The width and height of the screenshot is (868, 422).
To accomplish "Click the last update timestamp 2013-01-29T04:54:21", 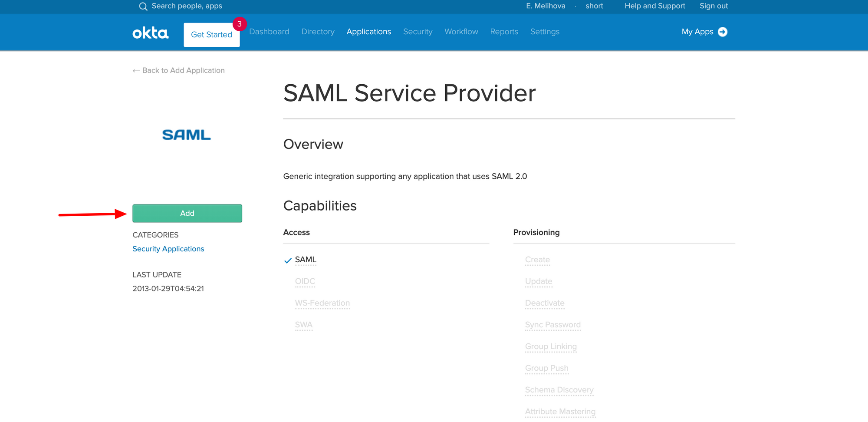I will pos(168,289).
